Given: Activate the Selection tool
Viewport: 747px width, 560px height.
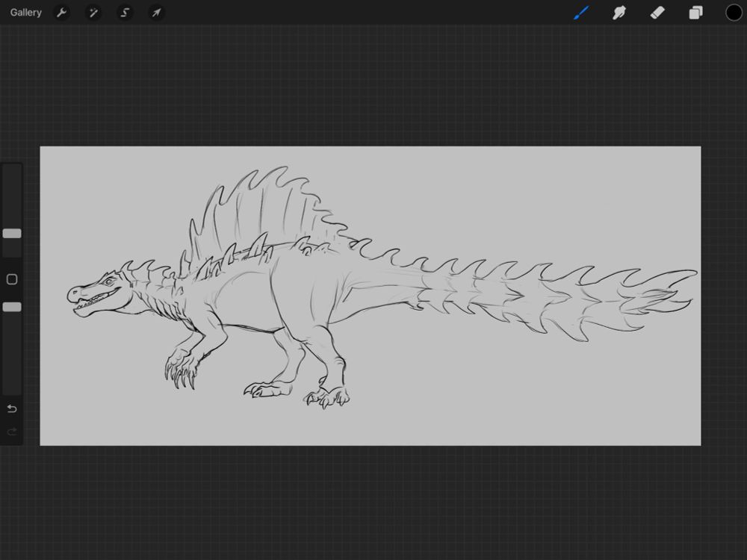Looking at the screenshot, I should (125, 13).
